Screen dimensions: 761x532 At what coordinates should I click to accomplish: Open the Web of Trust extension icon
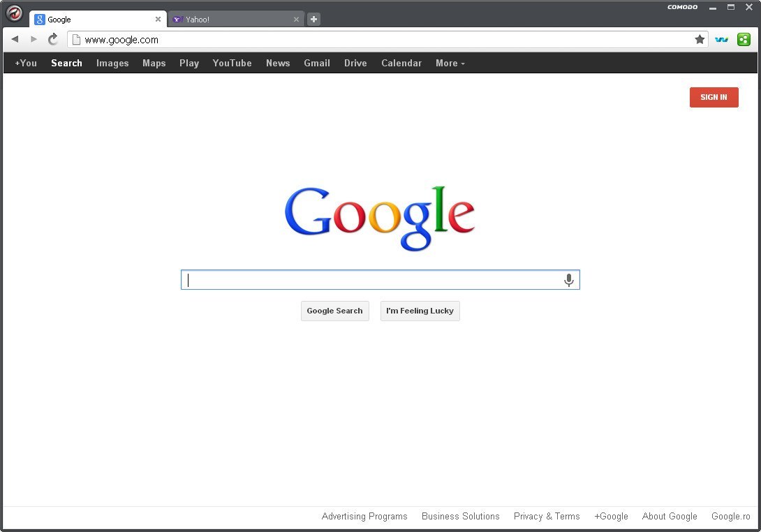pos(721,40)
